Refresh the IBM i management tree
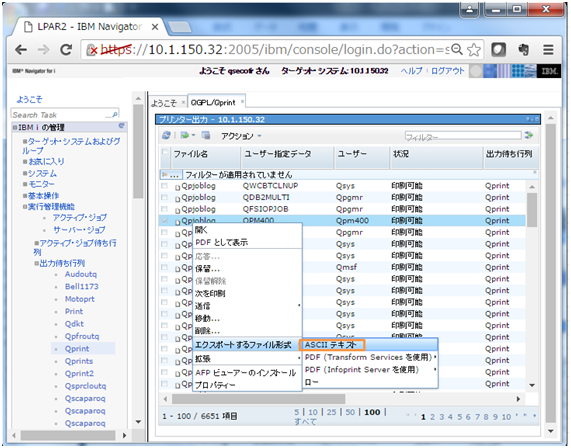The height and width of the screenshot is (448, 571). (x=121, y=126)
